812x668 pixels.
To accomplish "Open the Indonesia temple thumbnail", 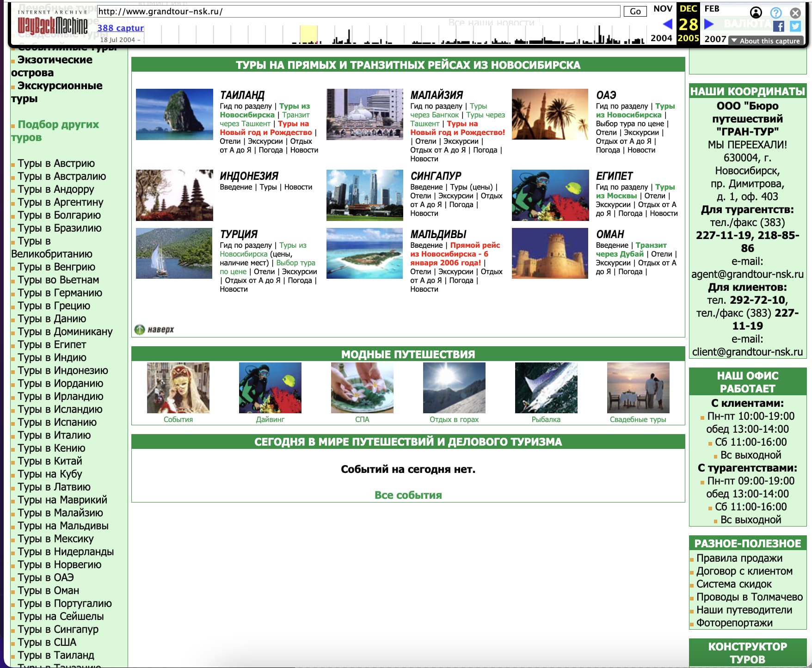I will click(174, 195).
